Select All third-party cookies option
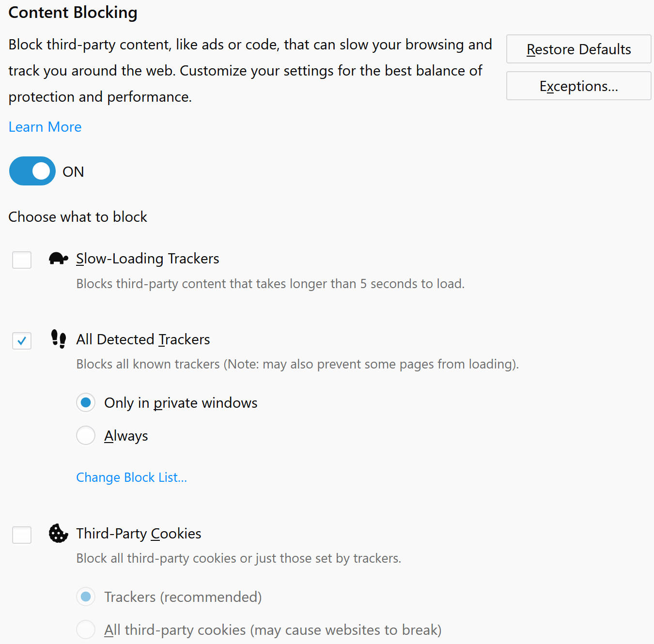 86,629
